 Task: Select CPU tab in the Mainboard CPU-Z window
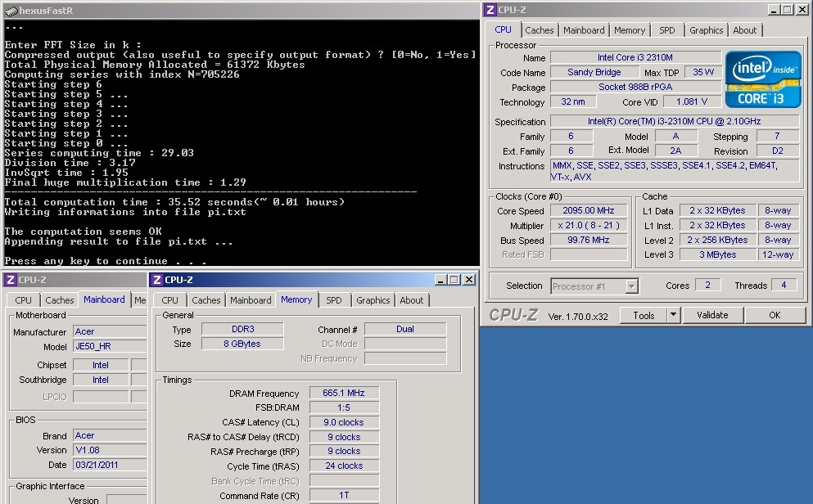point(23,300)
